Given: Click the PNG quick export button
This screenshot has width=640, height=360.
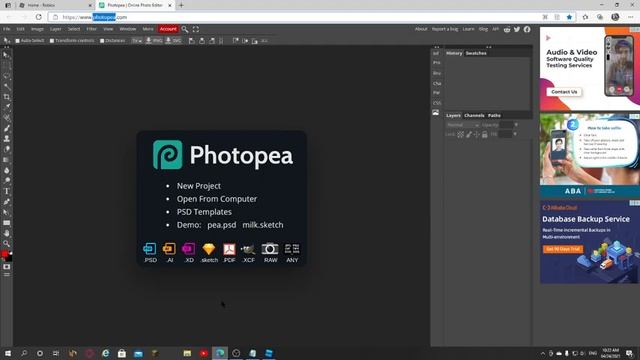Looking at the screenshot, I should (x=154, y=41).
